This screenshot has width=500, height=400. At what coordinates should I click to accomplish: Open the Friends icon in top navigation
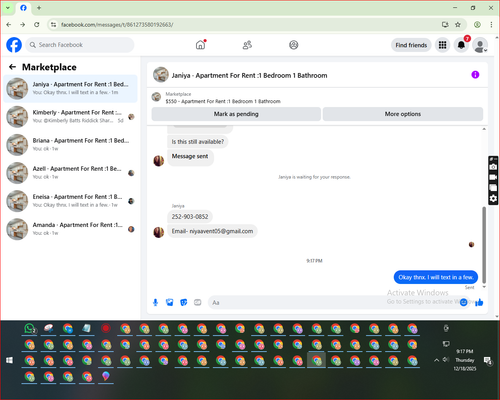pos(247,45)
